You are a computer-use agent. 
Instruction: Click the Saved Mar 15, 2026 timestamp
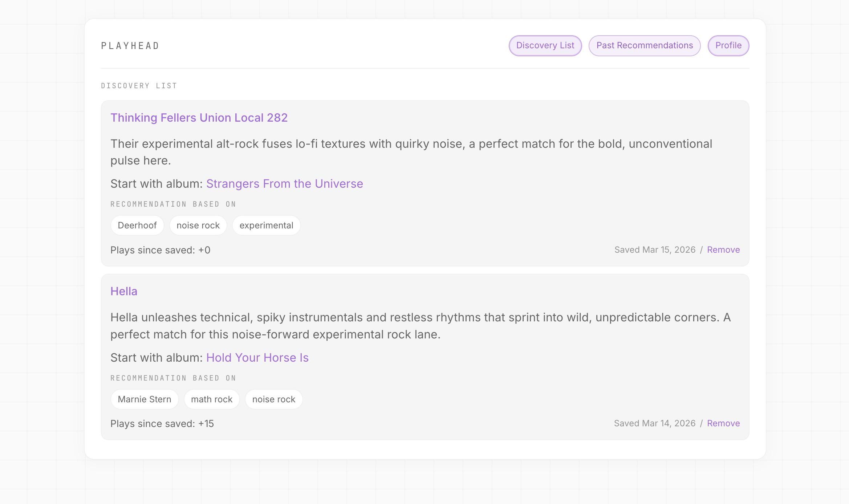click(x=655, y=249)
